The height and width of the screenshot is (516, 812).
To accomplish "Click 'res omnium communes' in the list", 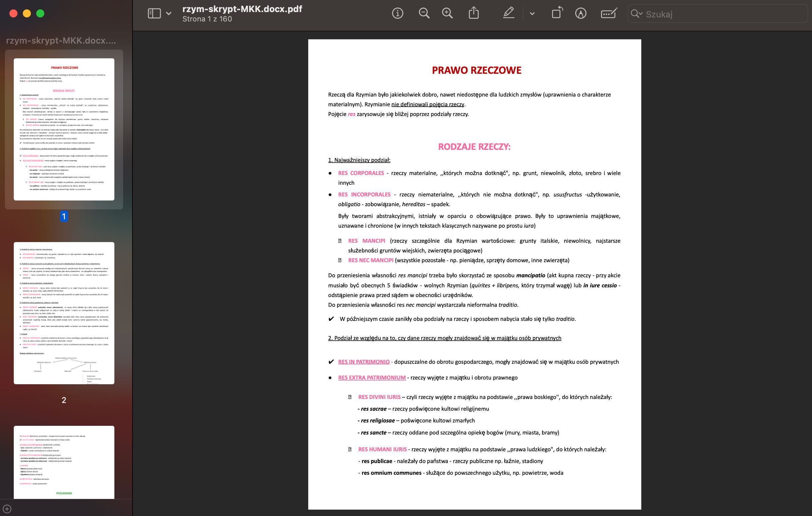I will [391, 473].
